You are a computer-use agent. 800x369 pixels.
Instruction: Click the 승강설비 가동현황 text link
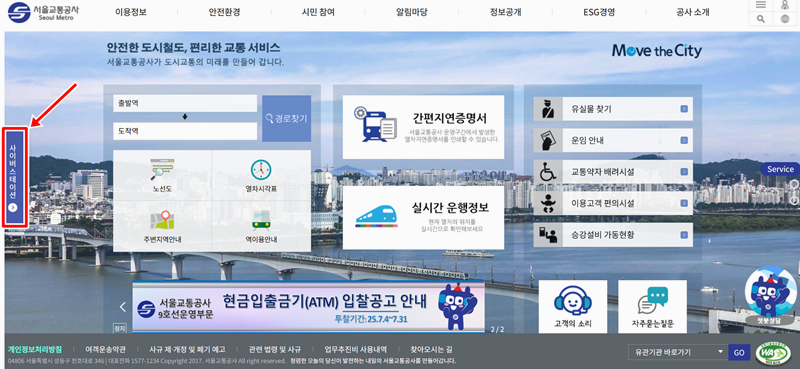pyautogui.click(x=603, y=235)
